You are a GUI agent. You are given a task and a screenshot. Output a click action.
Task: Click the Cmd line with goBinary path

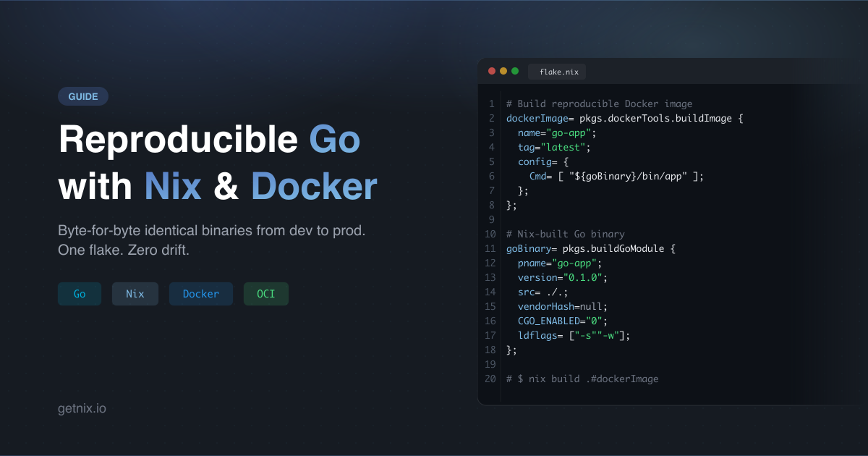[x=616, y=176]
